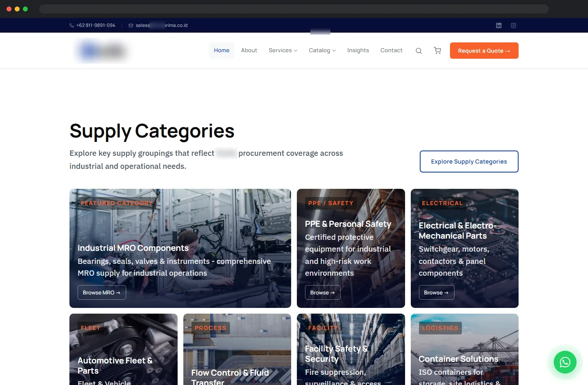
Task: Click the FACILITY tag label
Action: click(x=323, y=328)
